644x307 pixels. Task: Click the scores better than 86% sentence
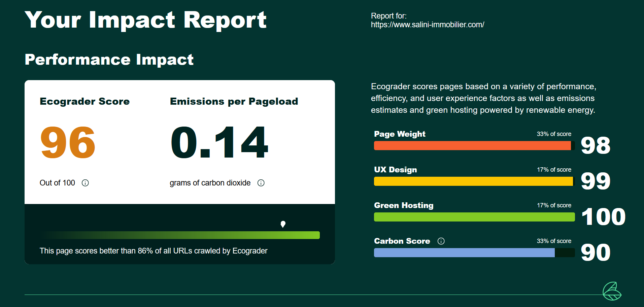click(x=154, y=251)
